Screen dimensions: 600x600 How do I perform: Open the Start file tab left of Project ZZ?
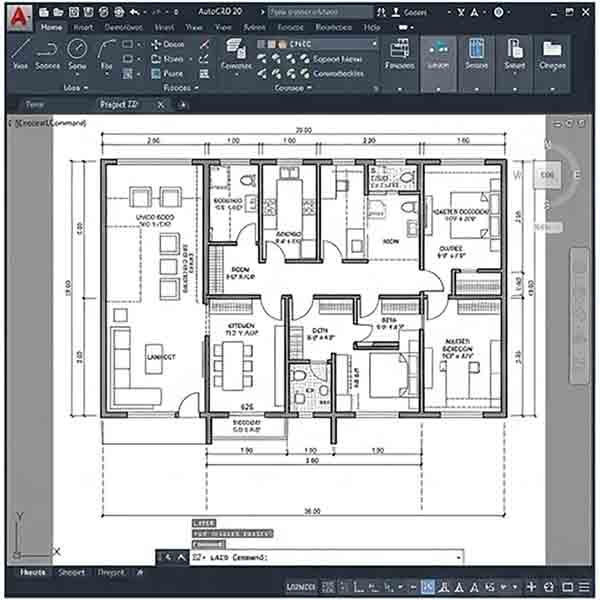coord(34,105)
